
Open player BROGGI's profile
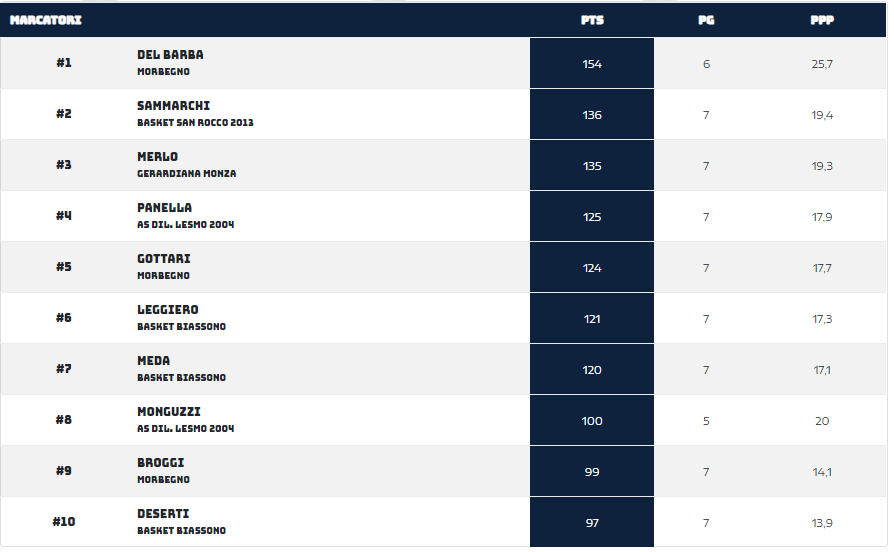160,463
